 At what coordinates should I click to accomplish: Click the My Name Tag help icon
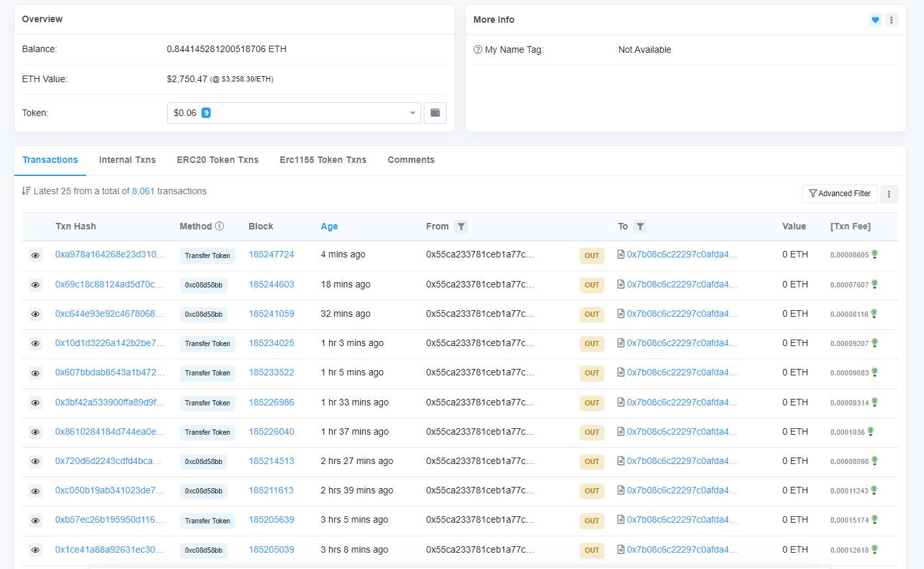pyautogui.click(x=478, y=50)
